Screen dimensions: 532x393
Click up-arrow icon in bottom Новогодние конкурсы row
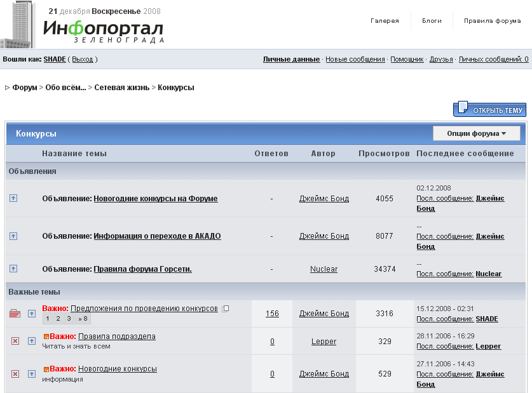click(x=32, y=374)
